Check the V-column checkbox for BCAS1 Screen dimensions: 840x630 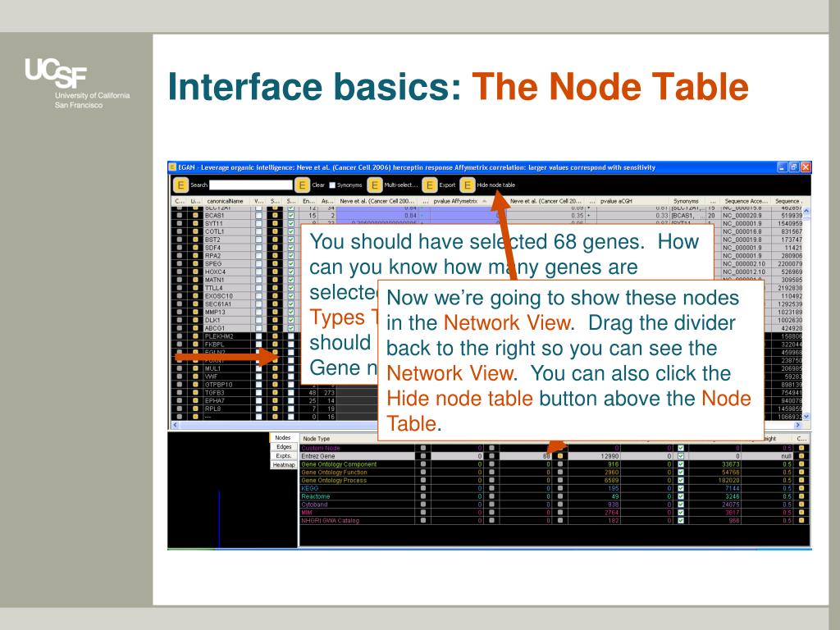[x=258, y=216]
